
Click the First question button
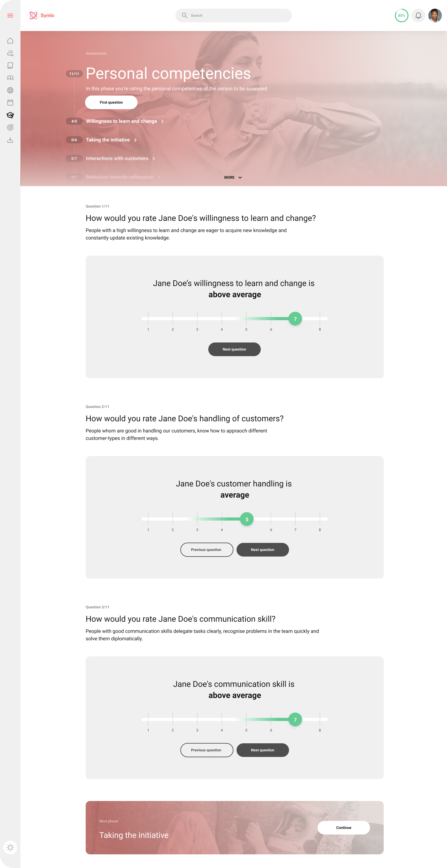click(x=111, y=102)
